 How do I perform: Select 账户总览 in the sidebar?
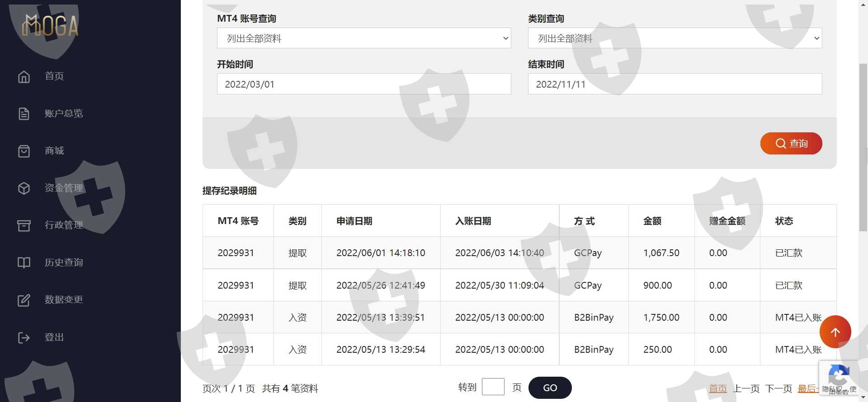tap(64, 113)
